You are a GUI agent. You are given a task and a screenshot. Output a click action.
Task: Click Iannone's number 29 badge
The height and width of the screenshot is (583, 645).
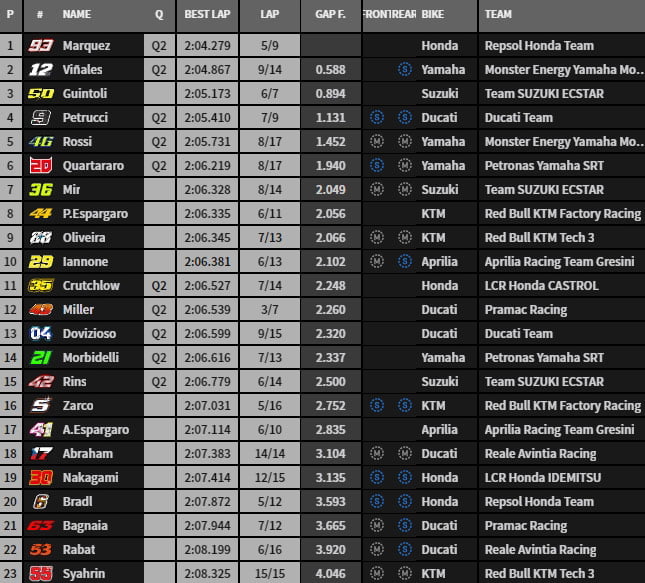tap(40, 261)
